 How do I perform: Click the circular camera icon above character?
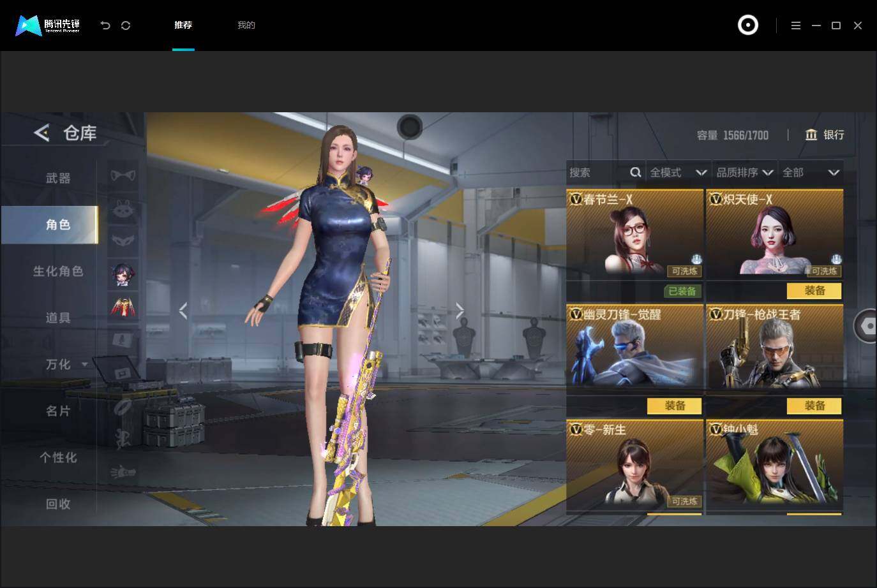[x=410, y=127]
